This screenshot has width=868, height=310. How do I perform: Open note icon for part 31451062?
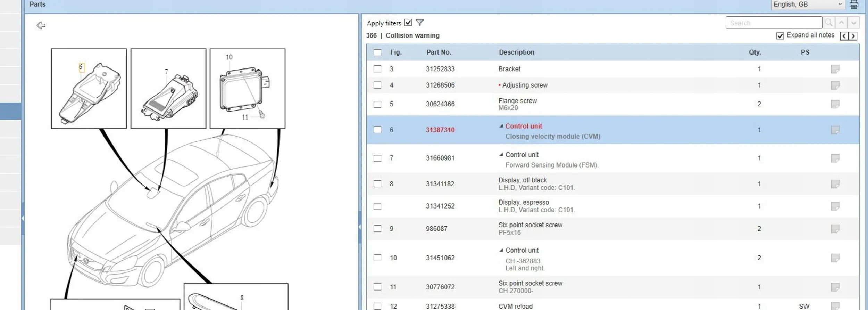coord(835,258)
